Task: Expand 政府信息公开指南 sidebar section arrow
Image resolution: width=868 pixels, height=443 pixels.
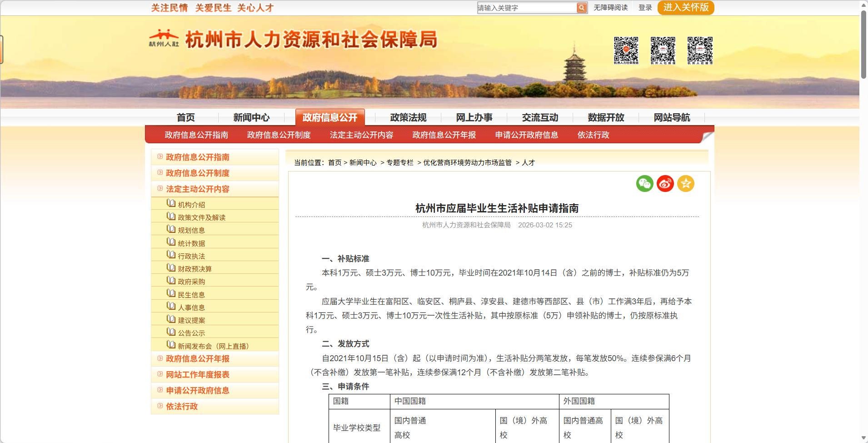Action: pyautogui.click(x=160, y=156)
